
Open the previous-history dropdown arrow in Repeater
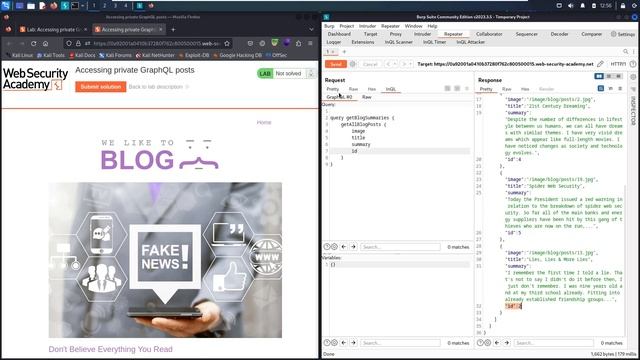[x=395, y=64]
